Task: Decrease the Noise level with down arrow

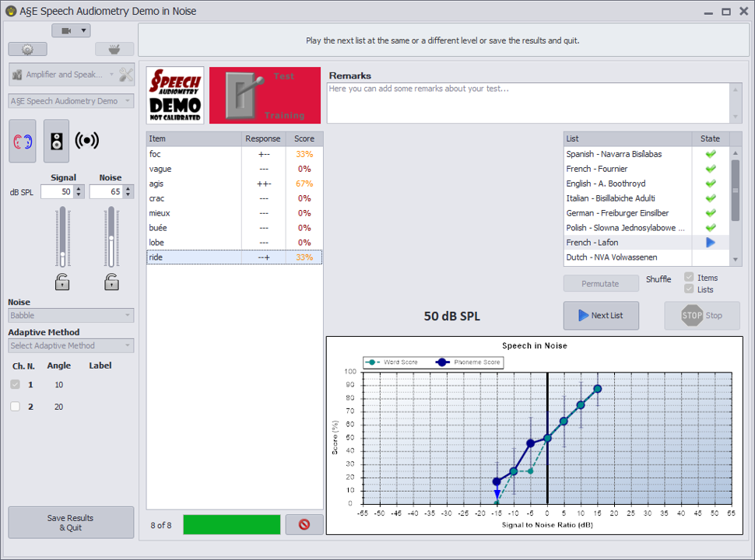Action: [128, 195]
